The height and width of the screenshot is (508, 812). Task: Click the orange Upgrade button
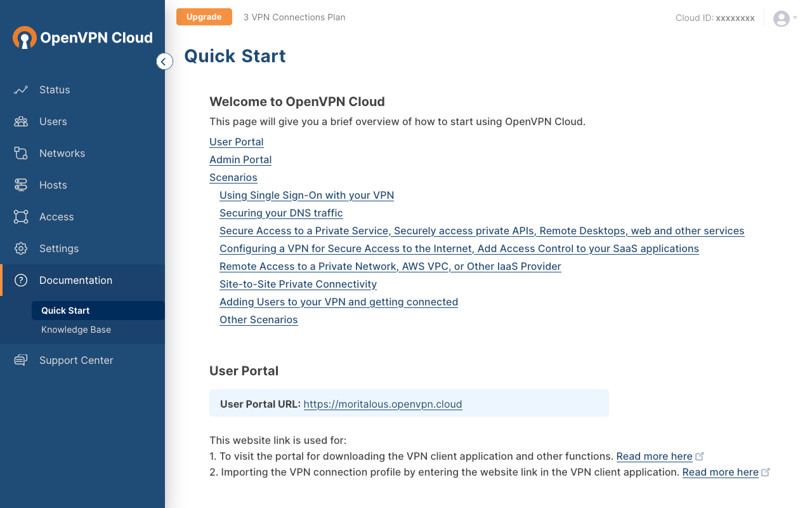click(x=204, y=17)
